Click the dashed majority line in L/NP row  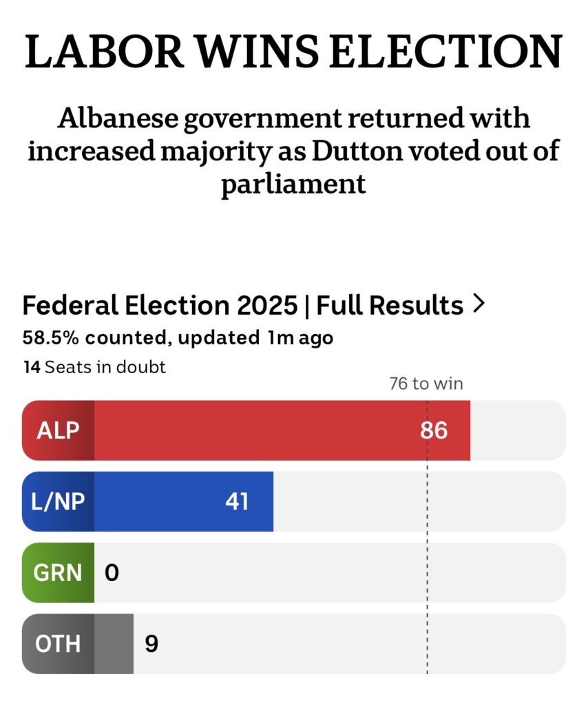click(x=427, y=501)
